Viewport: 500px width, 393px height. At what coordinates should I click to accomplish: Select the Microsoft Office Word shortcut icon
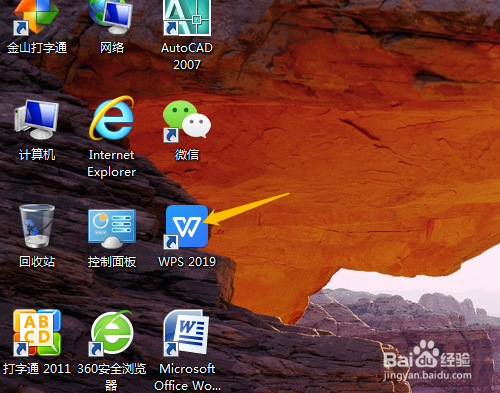[187, 333]
